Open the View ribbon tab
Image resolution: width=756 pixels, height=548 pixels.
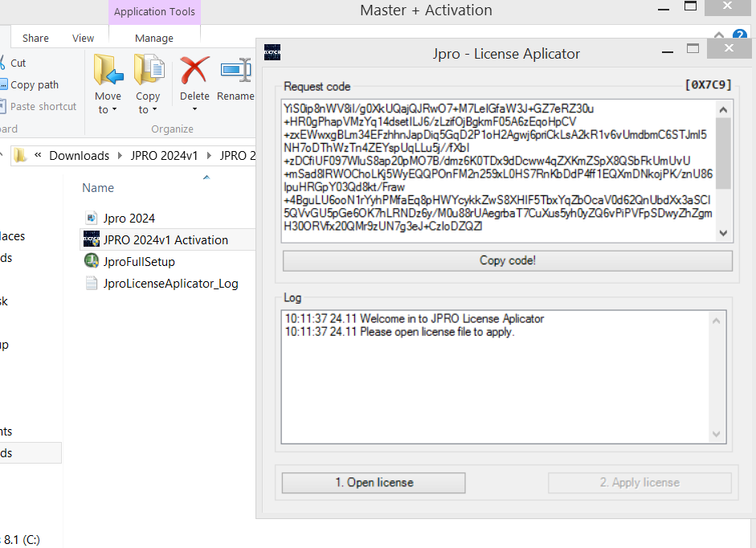point(83,38)
